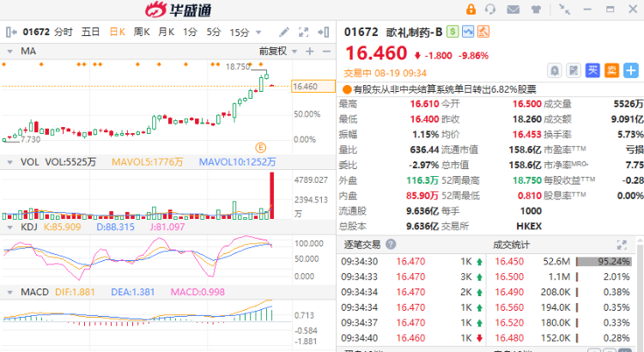The image size is (644, 352).
Task: Switch to 5分 five-minute chart
Action: [214, 32]
